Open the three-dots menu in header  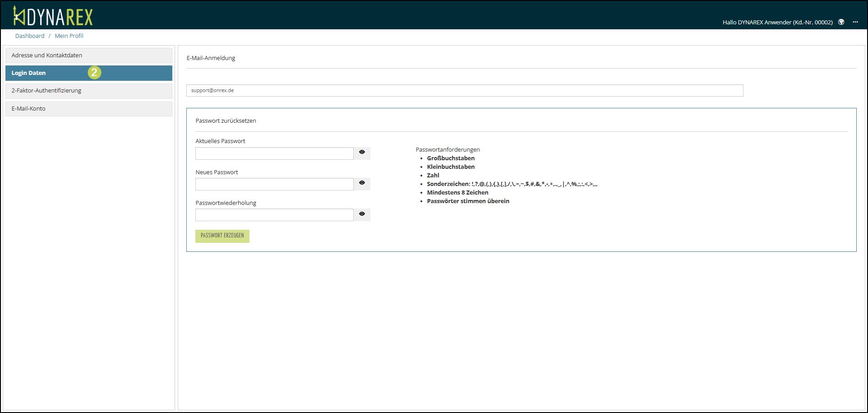click(x=855, y=22)
